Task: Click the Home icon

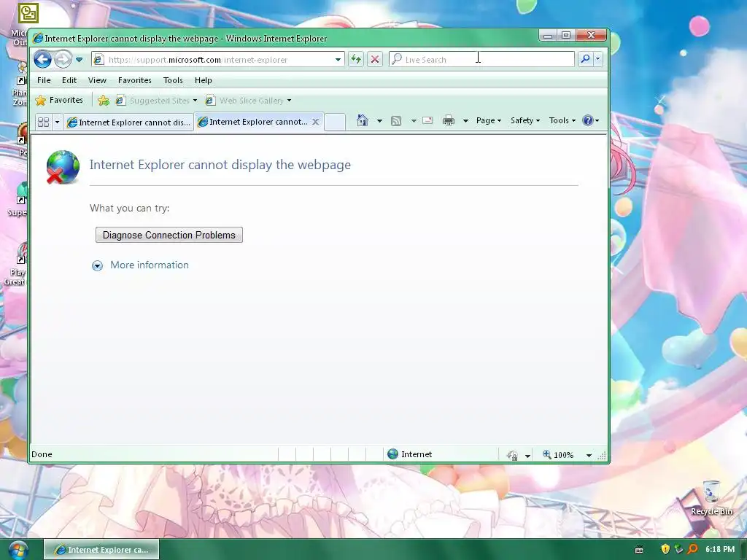Action: 363,120
